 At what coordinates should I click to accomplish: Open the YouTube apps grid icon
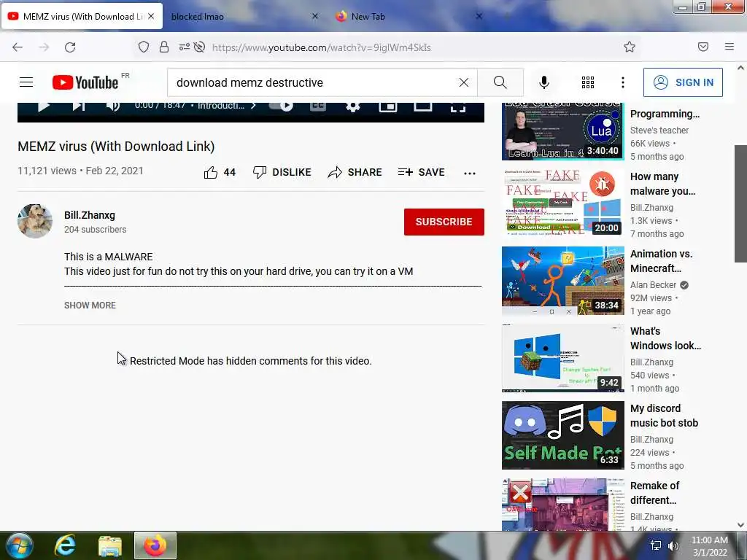coord(588,82)
